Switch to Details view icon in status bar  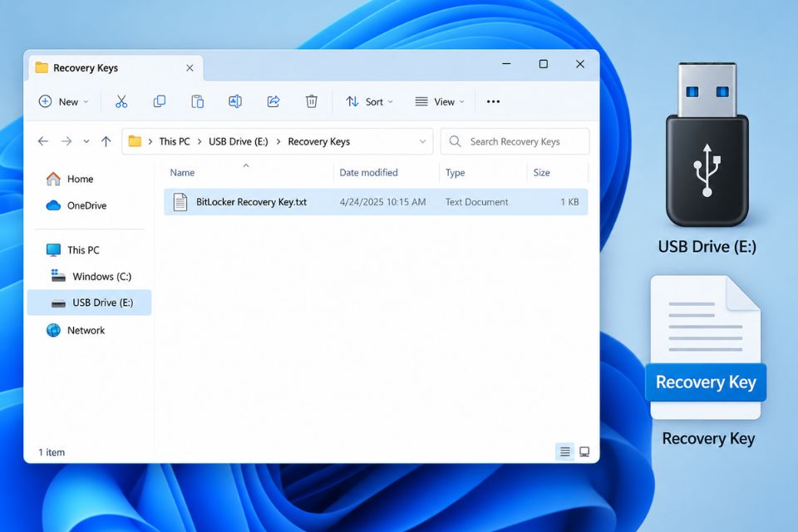(x=565, y=451)
